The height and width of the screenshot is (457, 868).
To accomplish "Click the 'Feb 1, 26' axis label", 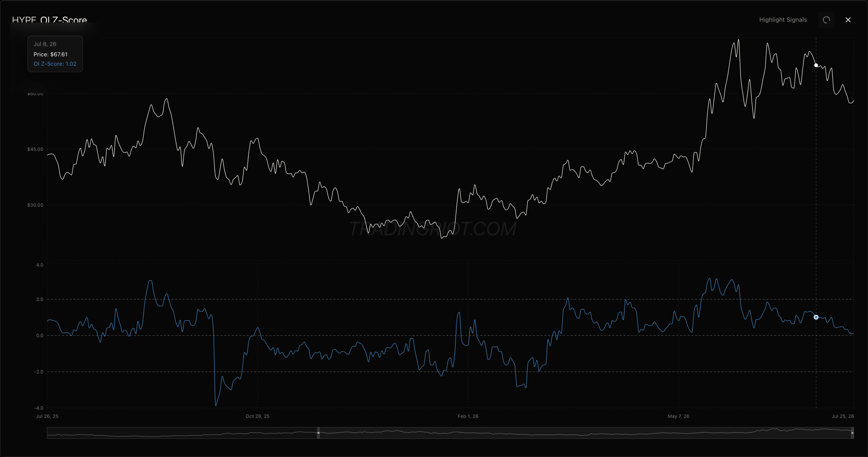I will point(468,416).
